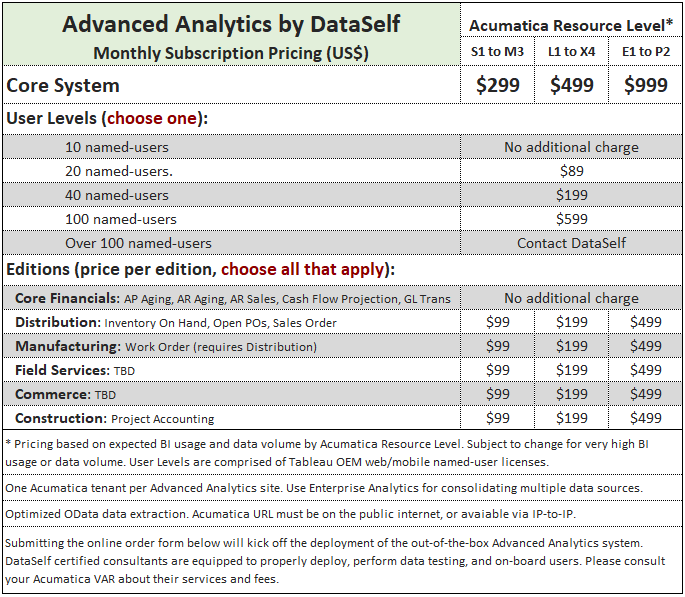Select the '10 named-users' row label
Image resolution: width=685 pixels, height=597 pixels.
click(117, 147)
